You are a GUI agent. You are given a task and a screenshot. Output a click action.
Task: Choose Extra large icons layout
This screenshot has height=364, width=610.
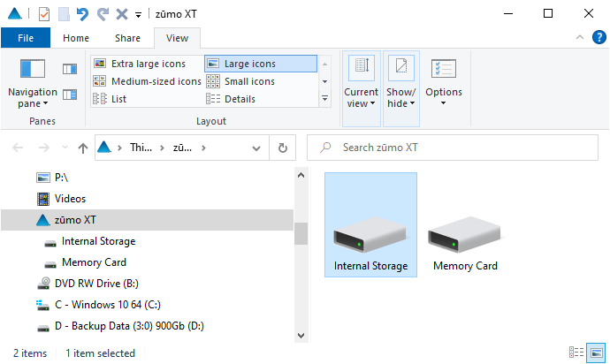(x=147, y=64)
